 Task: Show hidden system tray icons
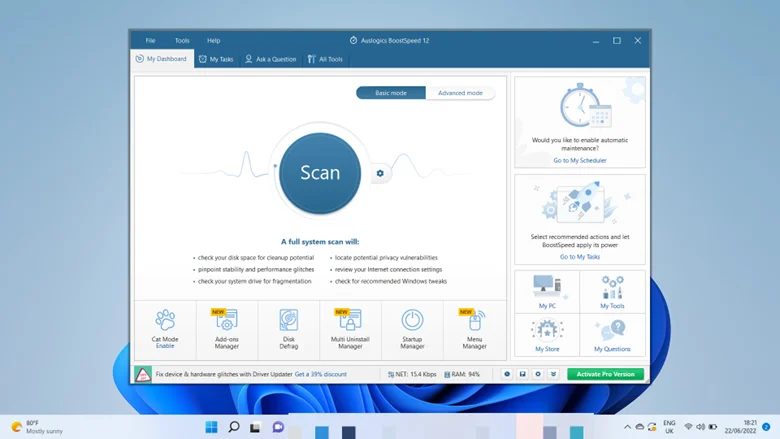pyautogui.click(x=627, y=427)
